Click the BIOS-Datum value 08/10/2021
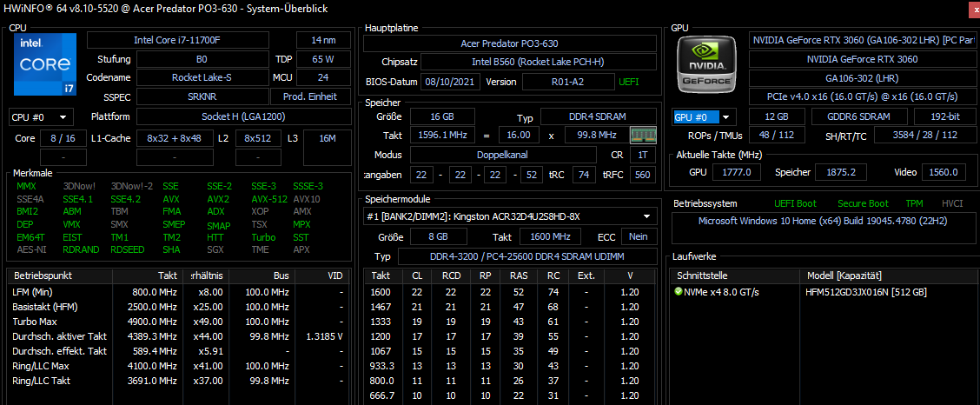 tap(451, 82)
